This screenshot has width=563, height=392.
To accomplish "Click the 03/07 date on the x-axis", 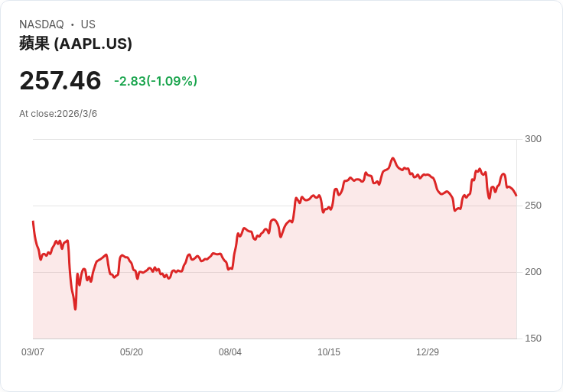I will click(x=33, y=352).
